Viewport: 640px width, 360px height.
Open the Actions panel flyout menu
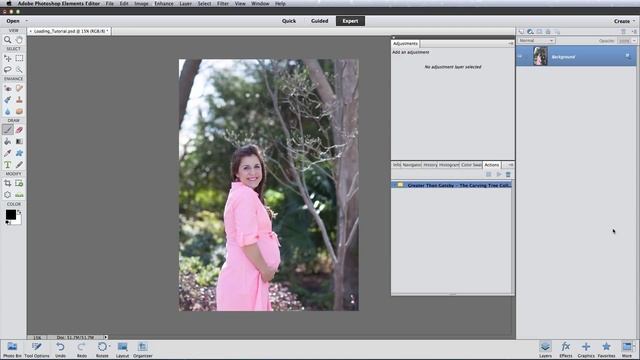pyautogui.click(x=510, y=165)
